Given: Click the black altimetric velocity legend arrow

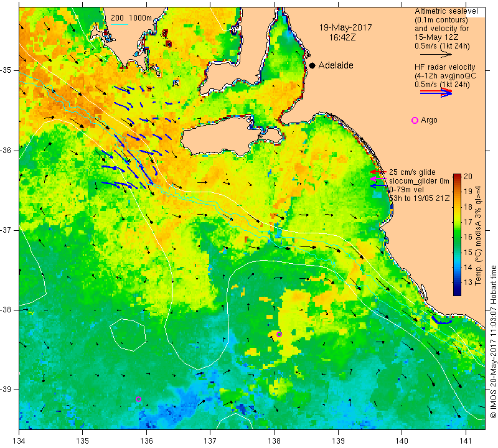Looking at the screenshot, I should [436, 55].
